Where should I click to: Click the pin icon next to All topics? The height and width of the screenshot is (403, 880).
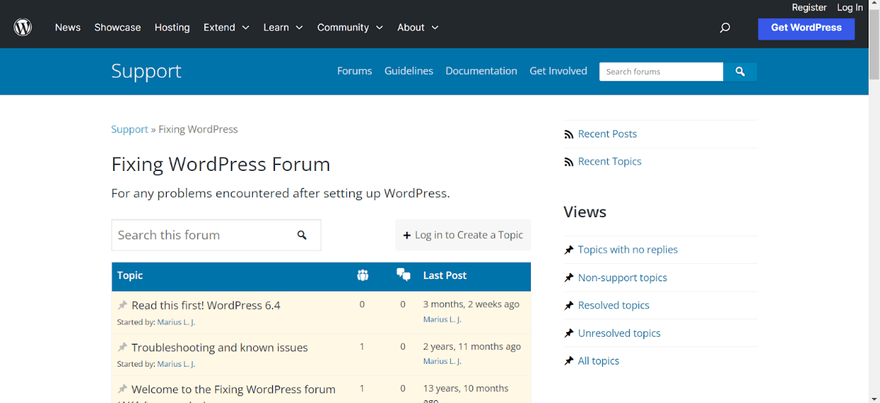coord(569,361)
